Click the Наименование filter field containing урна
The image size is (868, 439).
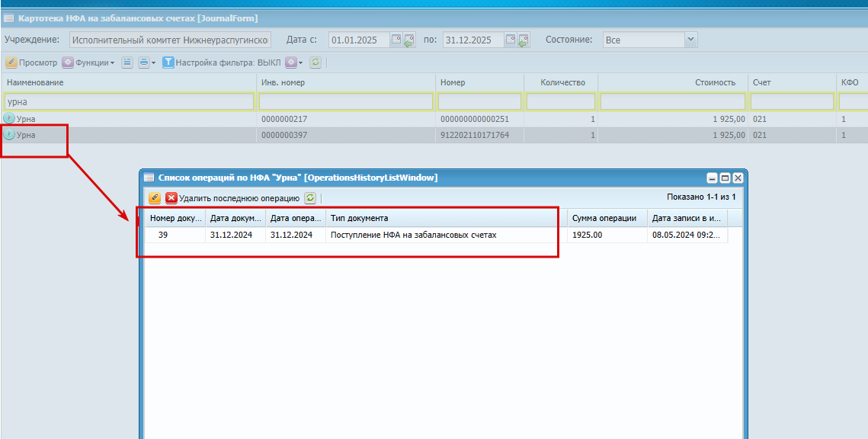(129, 101)
